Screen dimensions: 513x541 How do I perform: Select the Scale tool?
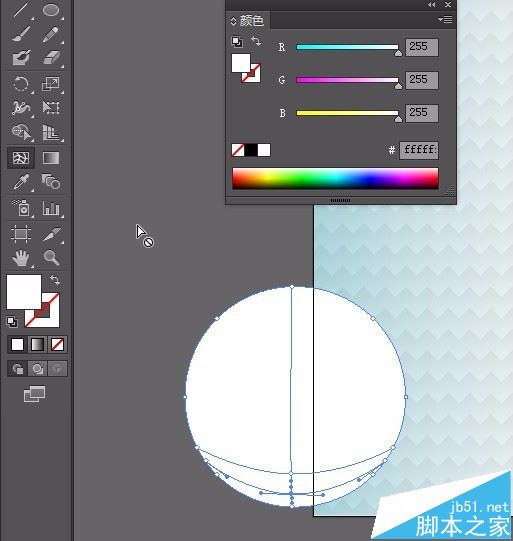pyautogui.click(x=51, y=83)
